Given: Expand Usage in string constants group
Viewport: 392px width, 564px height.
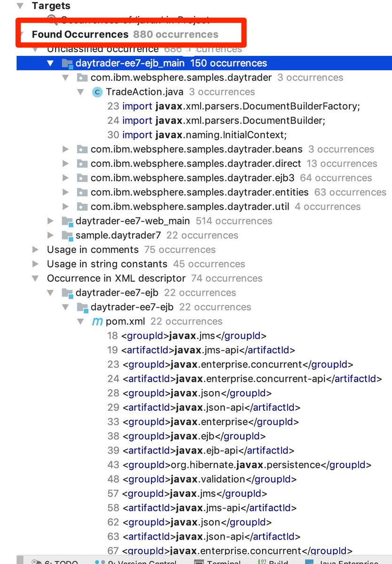Looking at the screenshot, I should pyautogui.click(x=36, y=264).
